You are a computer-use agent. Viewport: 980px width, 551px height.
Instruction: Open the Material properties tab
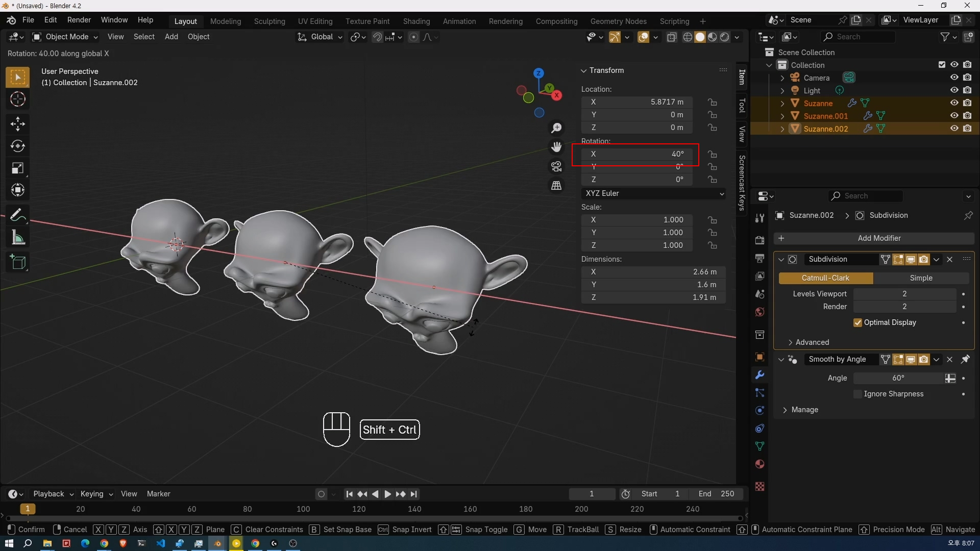tap(759, 464)
